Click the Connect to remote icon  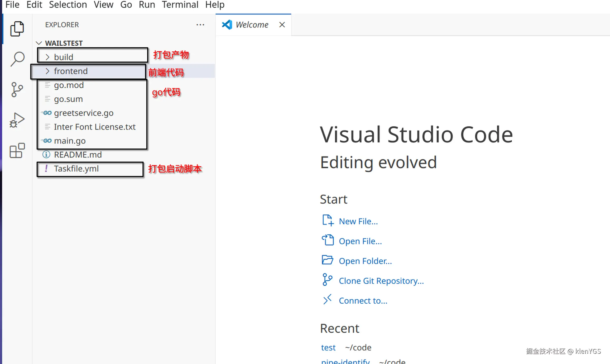[x=327, y=300]
